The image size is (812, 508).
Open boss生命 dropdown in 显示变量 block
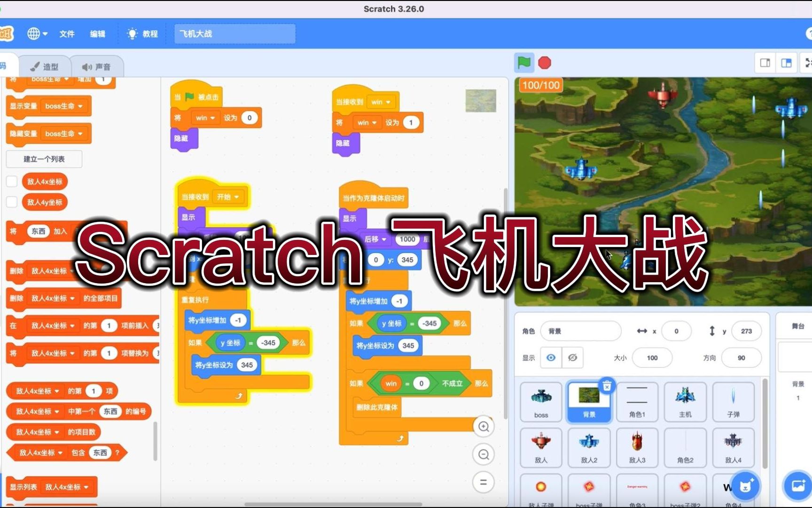[x=63, y=106]
